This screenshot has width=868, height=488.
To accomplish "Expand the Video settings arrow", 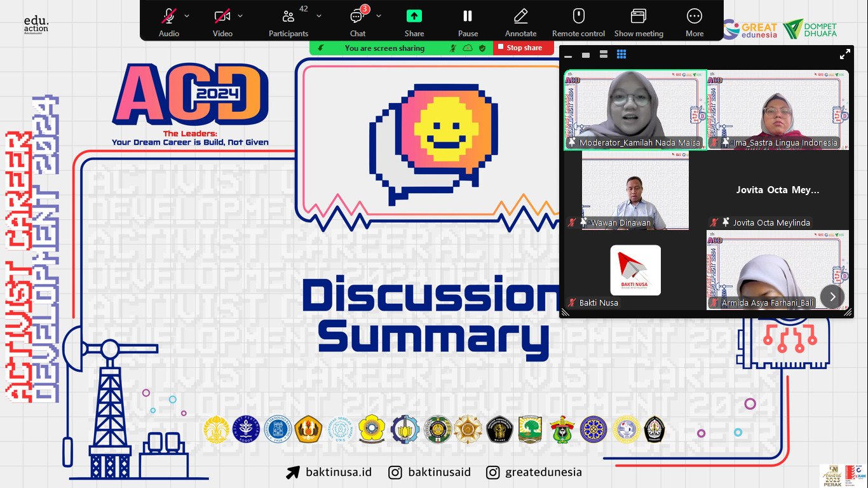I will 240,16.
